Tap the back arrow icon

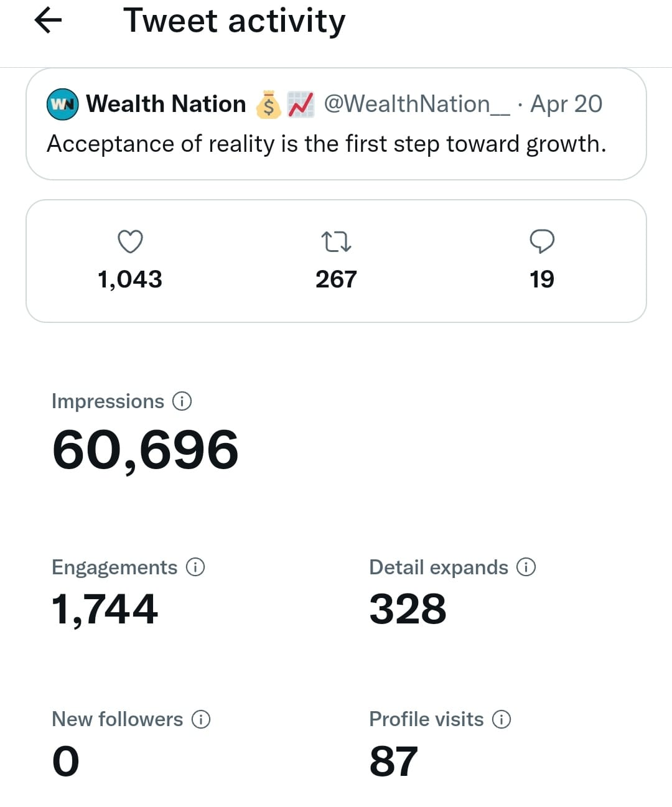(48, 21)
